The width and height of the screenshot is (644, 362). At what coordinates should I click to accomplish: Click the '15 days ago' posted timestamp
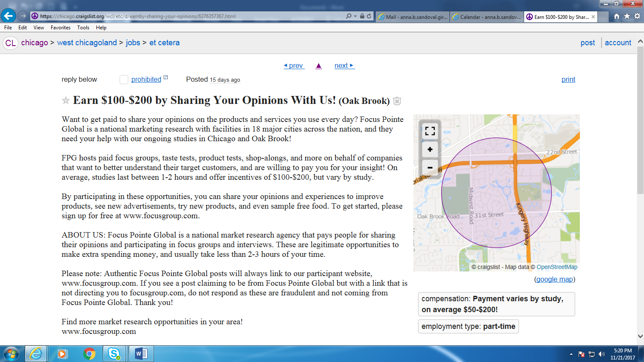225,80
